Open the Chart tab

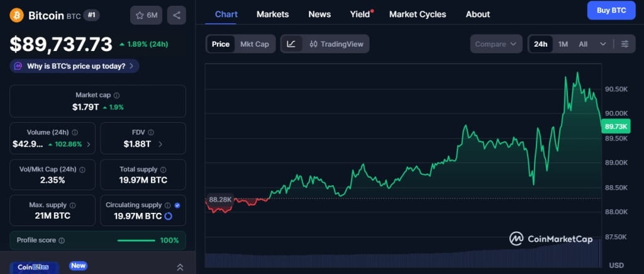tap(226, 14)
